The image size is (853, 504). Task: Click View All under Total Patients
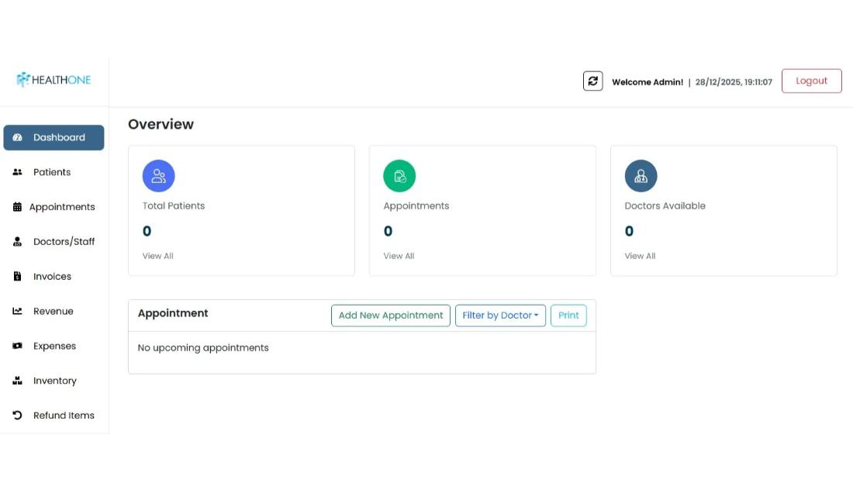157,257
